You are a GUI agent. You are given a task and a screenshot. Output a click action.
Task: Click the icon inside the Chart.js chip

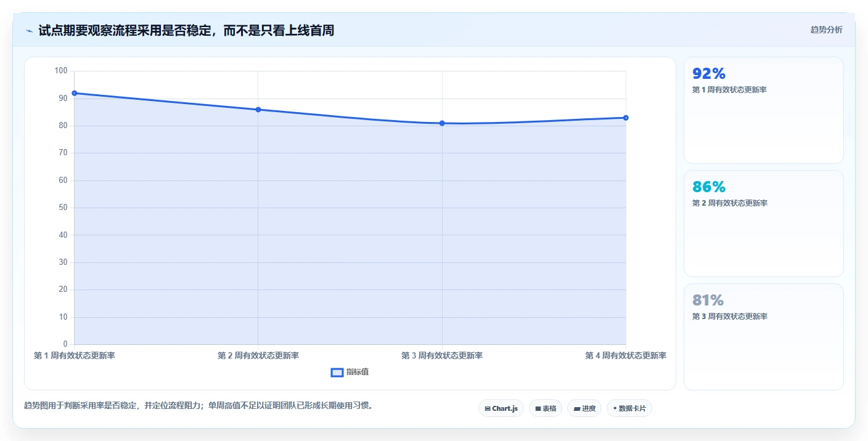coord(488,408)
